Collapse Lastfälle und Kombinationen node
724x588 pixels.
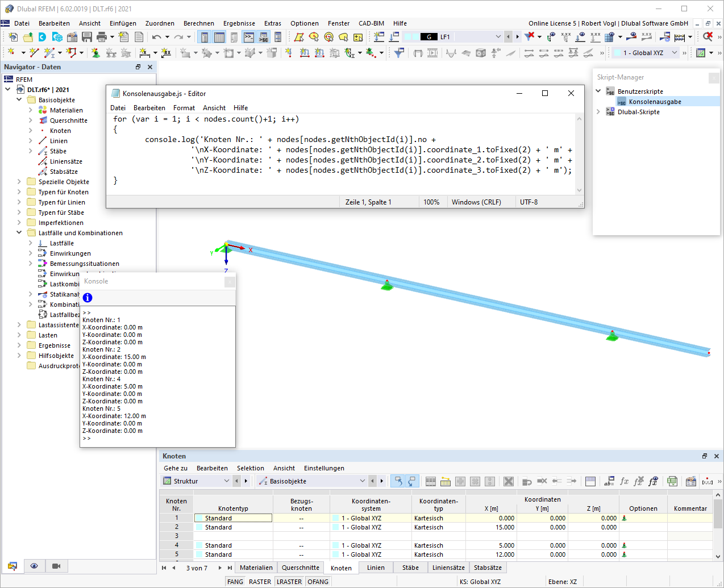coord(19,233)
